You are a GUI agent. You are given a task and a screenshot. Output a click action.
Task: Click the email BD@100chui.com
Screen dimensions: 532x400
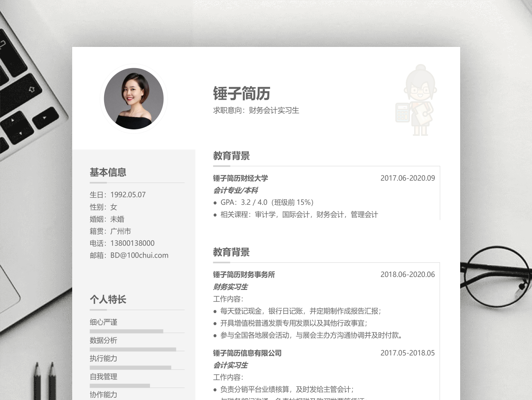[139, 255]
